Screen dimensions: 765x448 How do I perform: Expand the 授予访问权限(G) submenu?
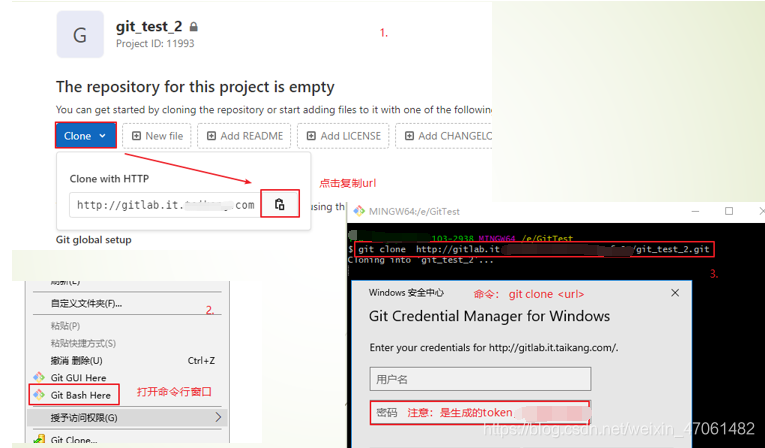(x=126, y=418)
